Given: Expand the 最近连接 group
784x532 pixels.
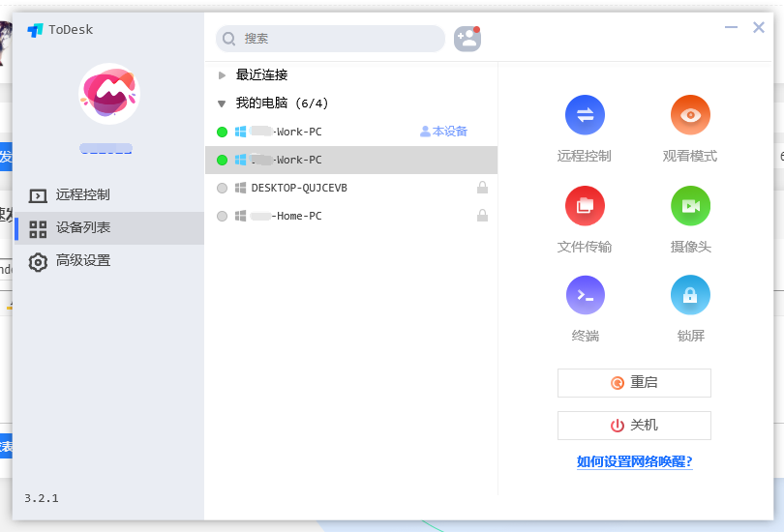Looking at the screenshot, I should pos(222,75).
